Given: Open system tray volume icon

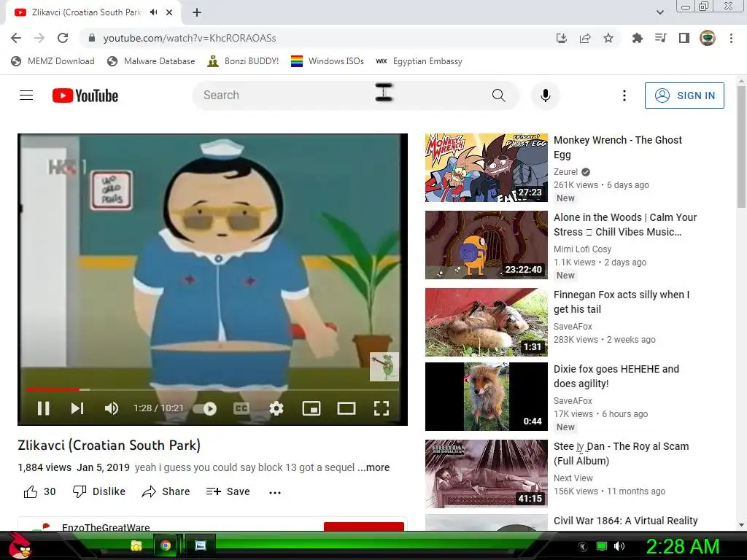Looking at the screenshot, I should click(x=619, y=546).
